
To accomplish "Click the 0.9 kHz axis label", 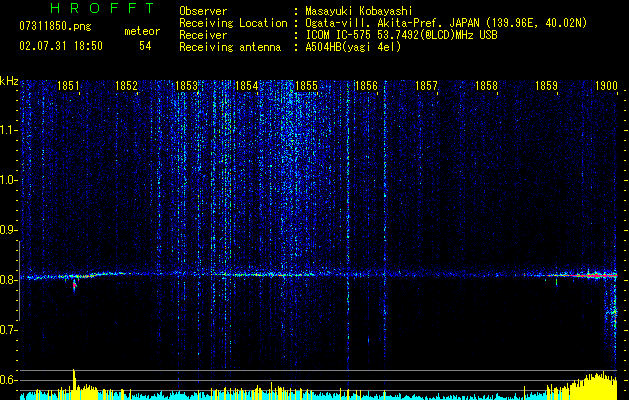I will click(8, 230).
